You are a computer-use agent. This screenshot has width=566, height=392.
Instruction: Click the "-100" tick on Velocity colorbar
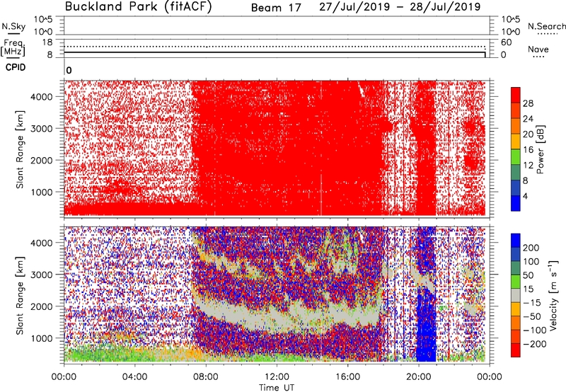[535, 330]
